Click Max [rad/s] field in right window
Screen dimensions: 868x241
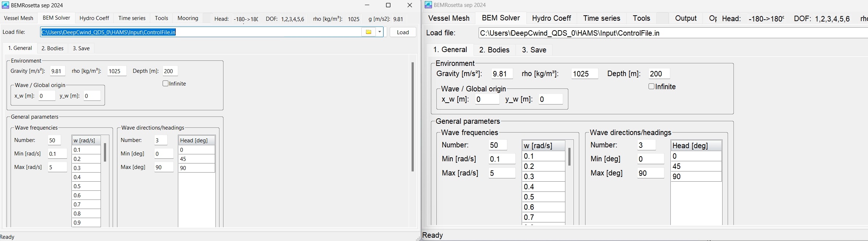502,173
